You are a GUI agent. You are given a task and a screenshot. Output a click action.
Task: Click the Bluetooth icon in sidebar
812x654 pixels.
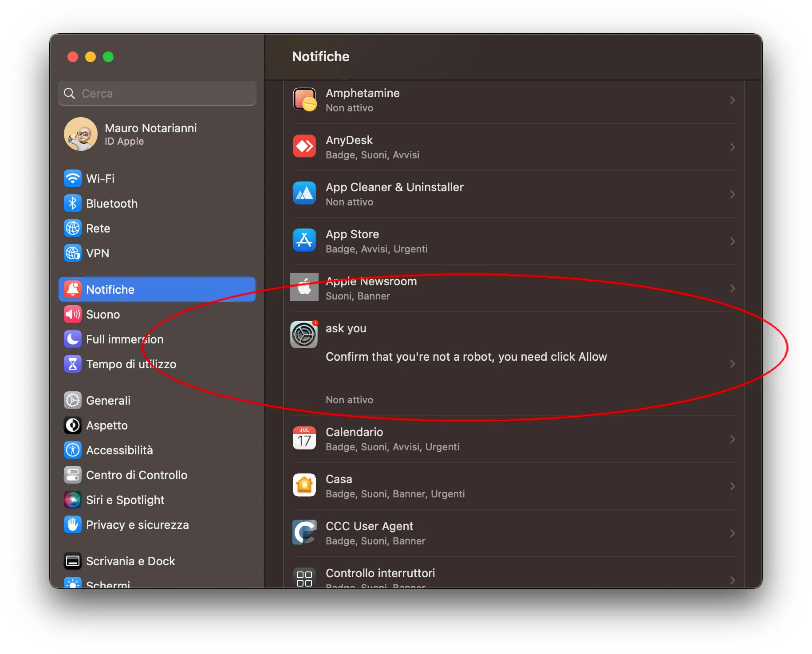point(73,203)
